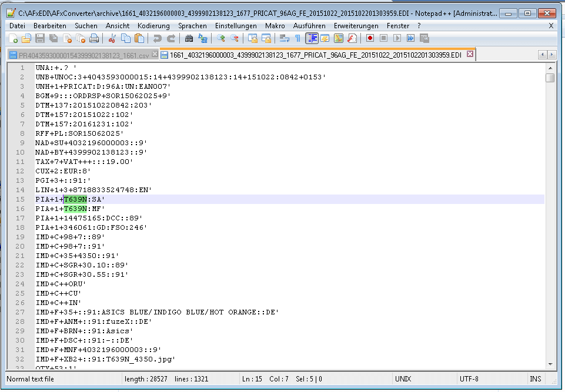Image resolution: width=565 pixels, height=392 pixels.
Task: Open the Kodierung menu
Action: click(x=153, y=26)
